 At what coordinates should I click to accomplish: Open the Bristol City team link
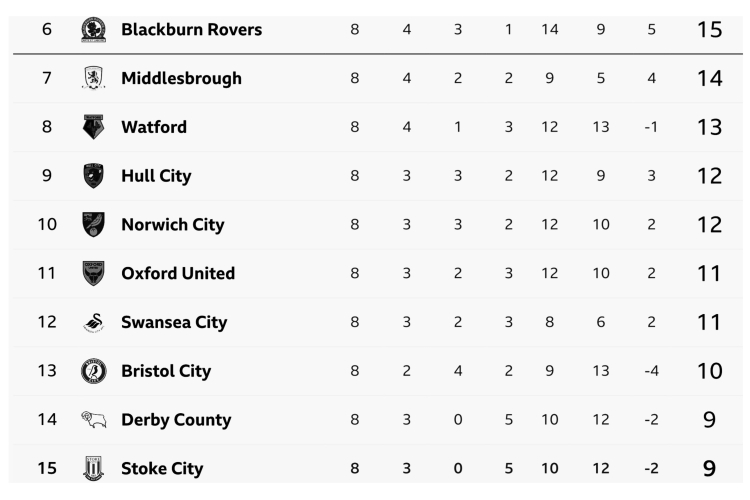(166, 371)
